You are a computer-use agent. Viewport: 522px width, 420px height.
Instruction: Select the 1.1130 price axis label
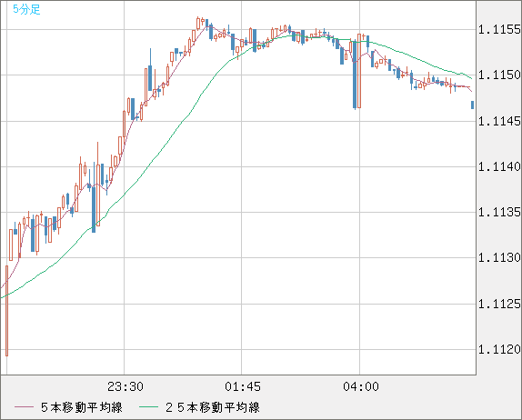point(499,257)
